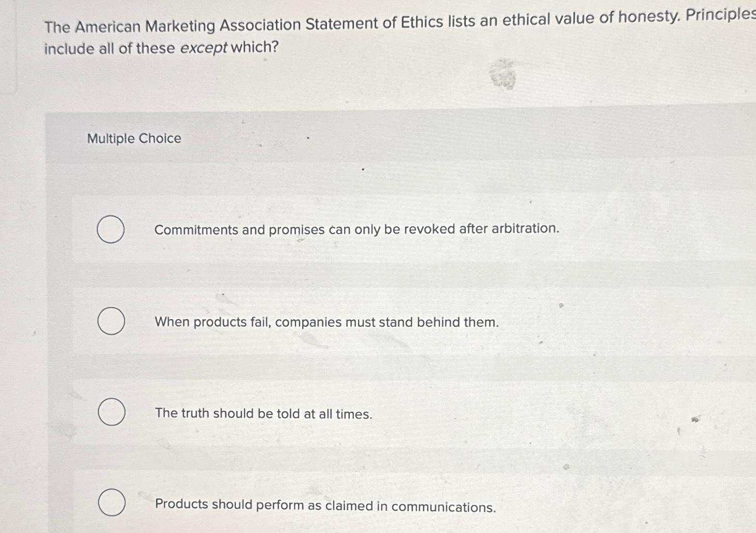Select the radio button for 'Commitments and promises can only be revoked after arbitration'

(111, 229)
